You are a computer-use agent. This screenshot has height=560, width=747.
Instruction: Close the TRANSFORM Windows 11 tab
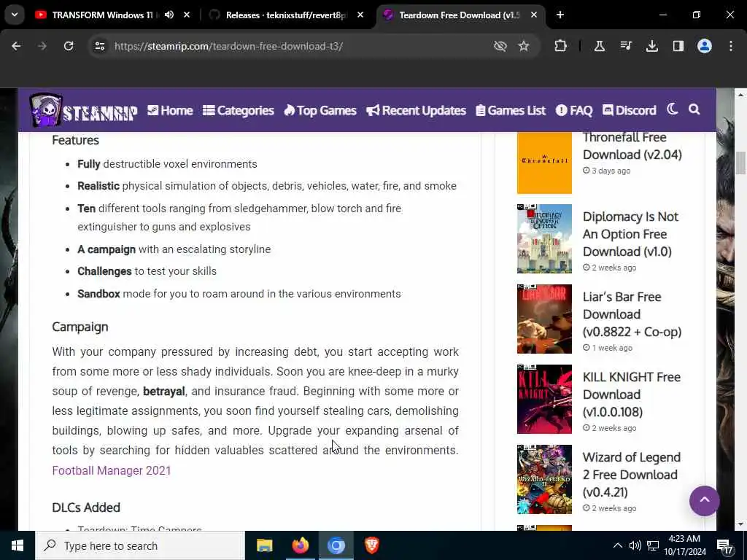(x=187, y=15)
